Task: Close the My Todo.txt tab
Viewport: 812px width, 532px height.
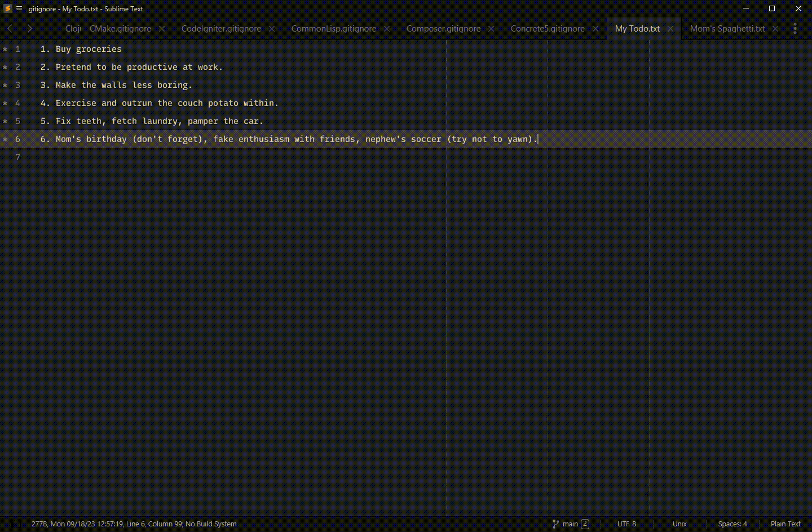Action: (x=670, y=29)
